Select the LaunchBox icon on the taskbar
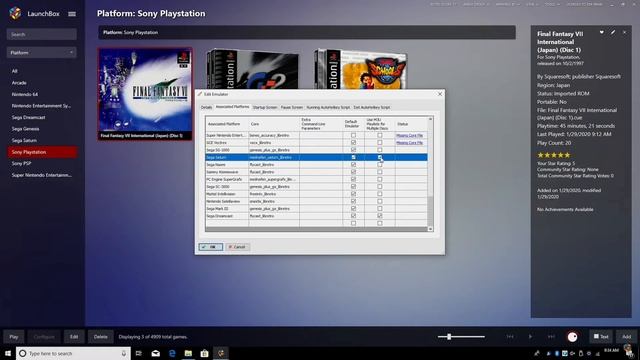The width and height of the screenshot is (640, 360). pyautogui.click(x=221, y=353)
